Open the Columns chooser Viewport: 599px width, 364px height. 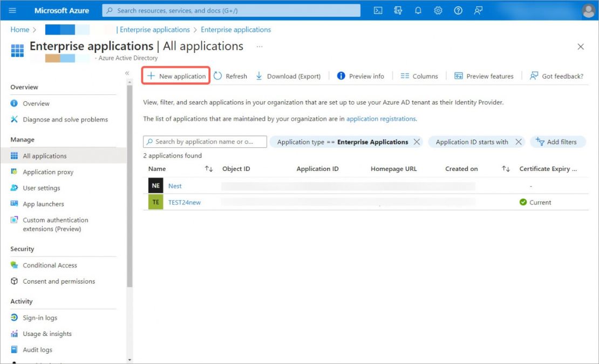(x=419, y=76)
